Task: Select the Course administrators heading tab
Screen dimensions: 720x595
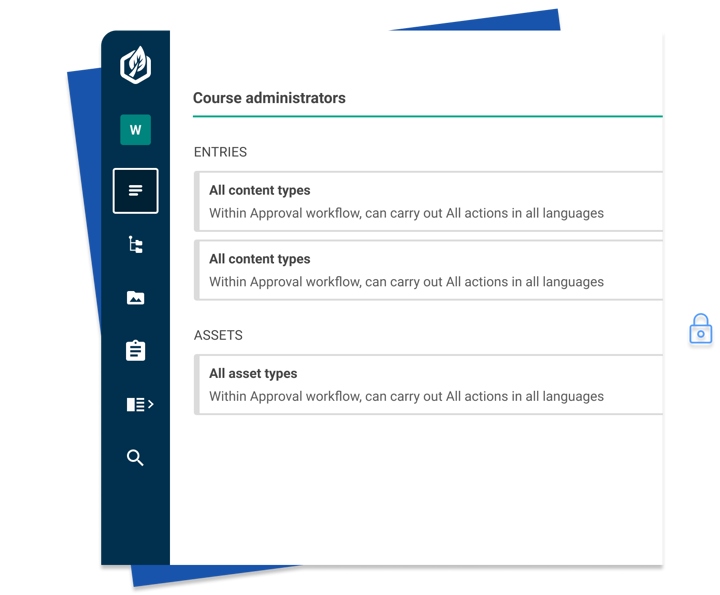Action: 269,98
